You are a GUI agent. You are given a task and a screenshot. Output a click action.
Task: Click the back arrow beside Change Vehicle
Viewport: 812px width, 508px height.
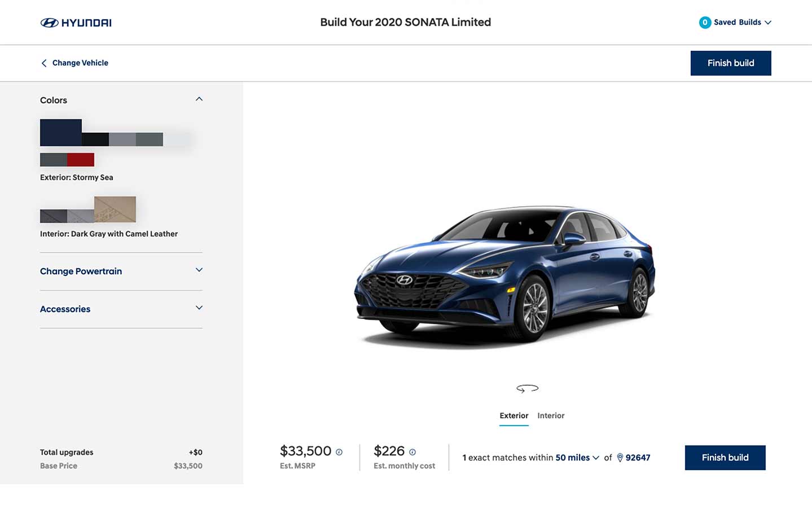pos(44,63)
